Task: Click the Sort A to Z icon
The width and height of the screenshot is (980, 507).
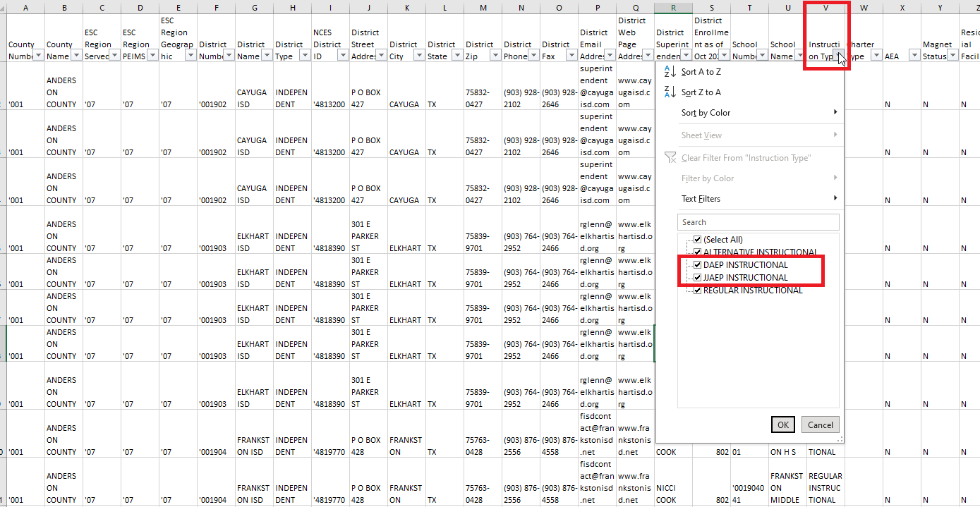Action: click(670, 72)
